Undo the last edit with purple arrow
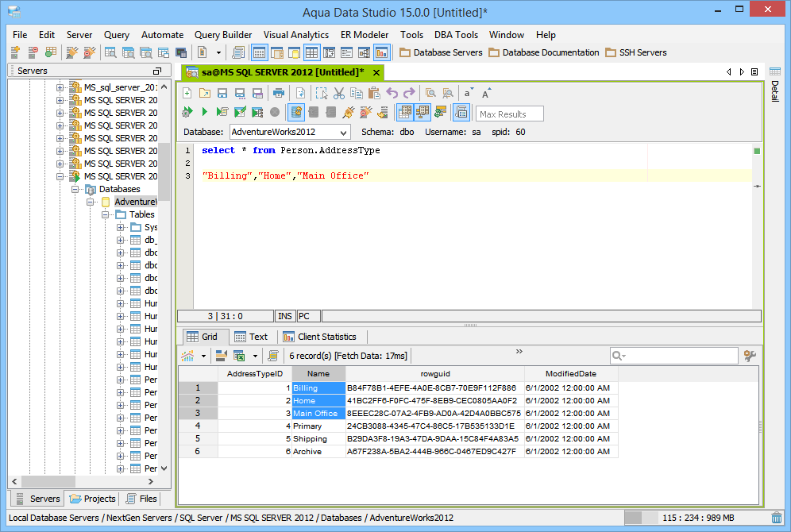Image resolution: width=791 pixels, height=532 pixels. tap(392, 93)
